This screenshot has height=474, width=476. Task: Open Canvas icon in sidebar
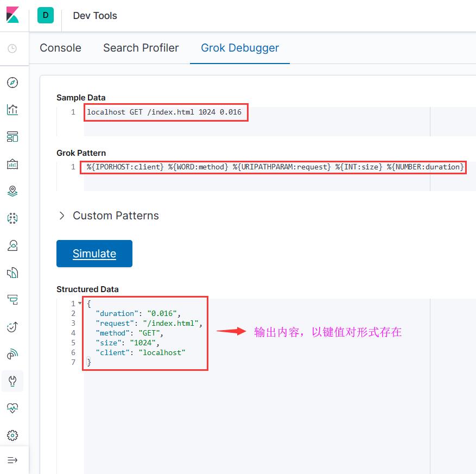tap(12, 164)
